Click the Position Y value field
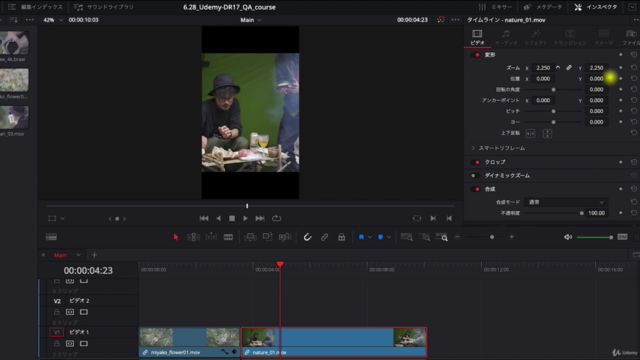Image resolution: width=640 pixels, height=360 pixels. [596, 79]
